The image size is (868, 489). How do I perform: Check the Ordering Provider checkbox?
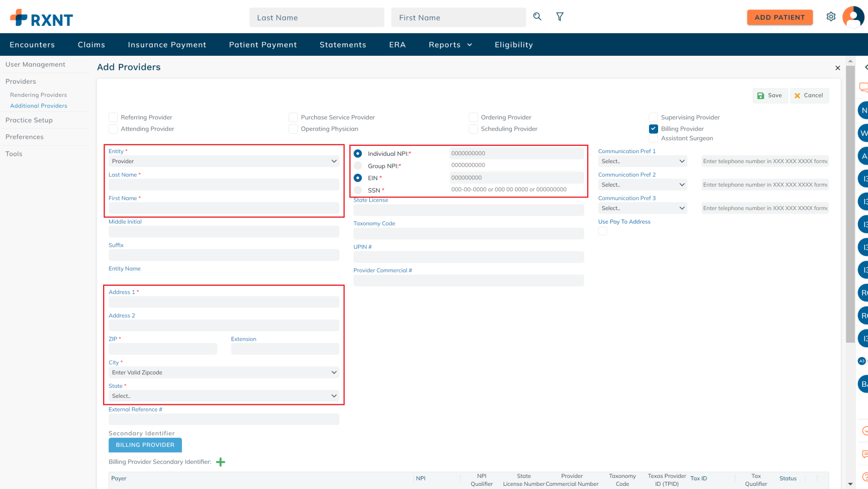click(x=473, y=117)
